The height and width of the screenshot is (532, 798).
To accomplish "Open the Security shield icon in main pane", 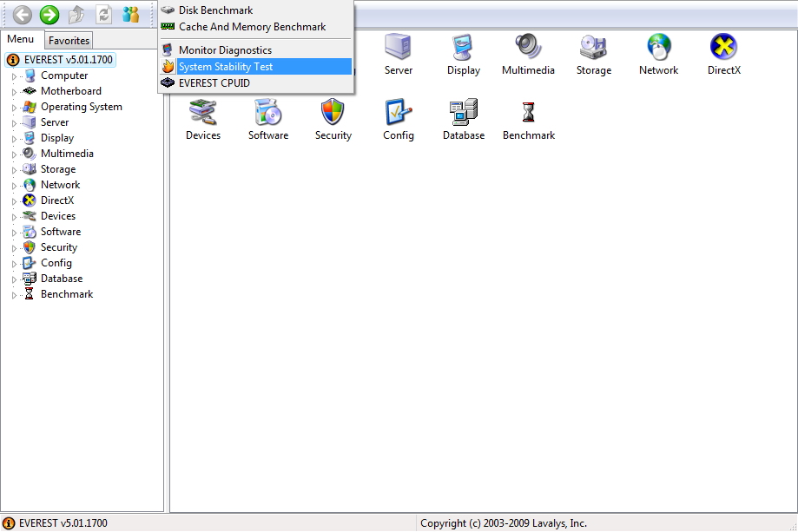I will 333,112.
